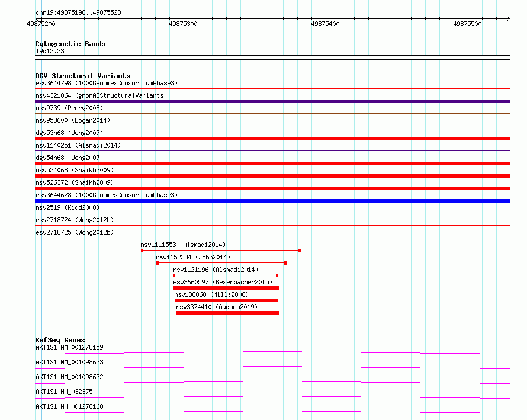Click the 49875400 ruler coordinate
Image resolution: width=527 pixels, height=420 pixels.
point(325,24)
